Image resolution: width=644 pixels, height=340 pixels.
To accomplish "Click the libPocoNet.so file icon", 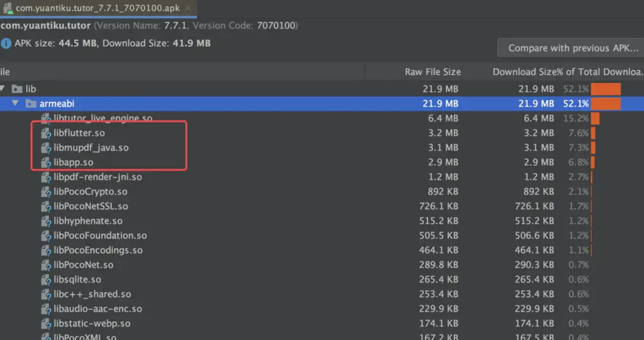I will tap(46, 265).
